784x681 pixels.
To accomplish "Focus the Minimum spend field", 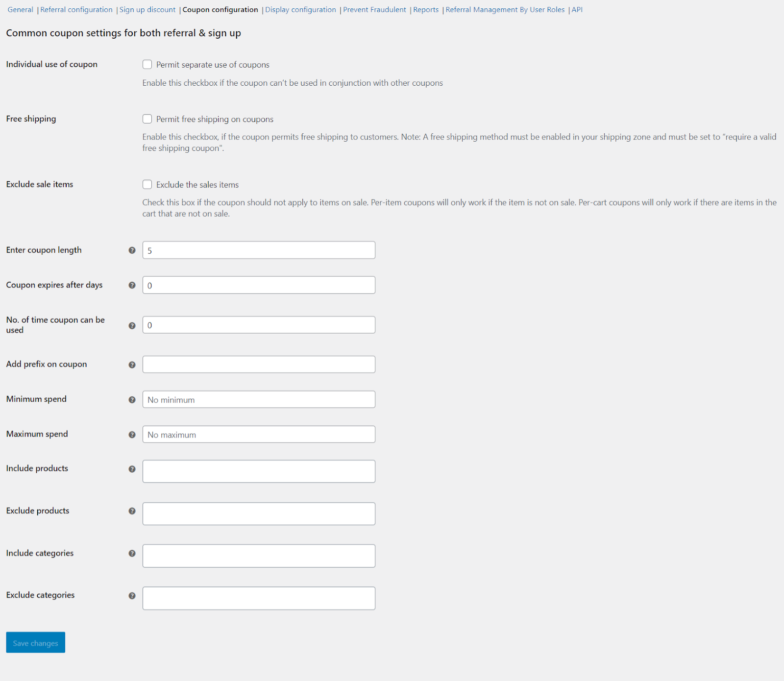I will click(259, 399).
